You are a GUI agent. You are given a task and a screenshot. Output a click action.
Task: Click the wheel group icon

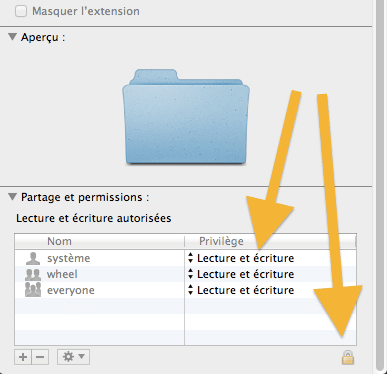(33, 274)
